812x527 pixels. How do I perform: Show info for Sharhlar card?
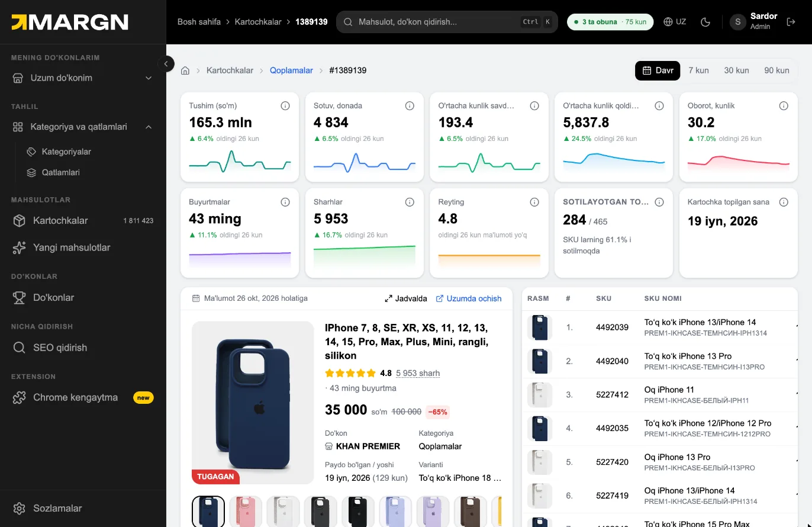point(410,203)
